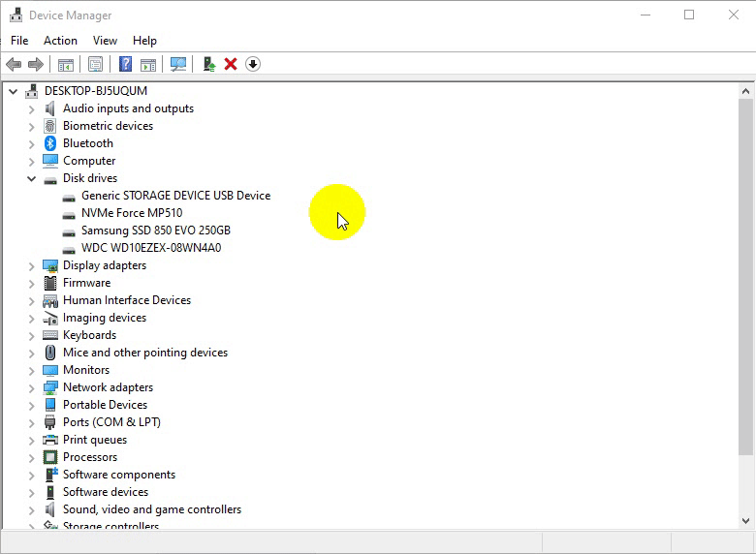756x554 pixels.
Task: Expand the Sound, video and game controllers chevron
Action: point(32,509)
